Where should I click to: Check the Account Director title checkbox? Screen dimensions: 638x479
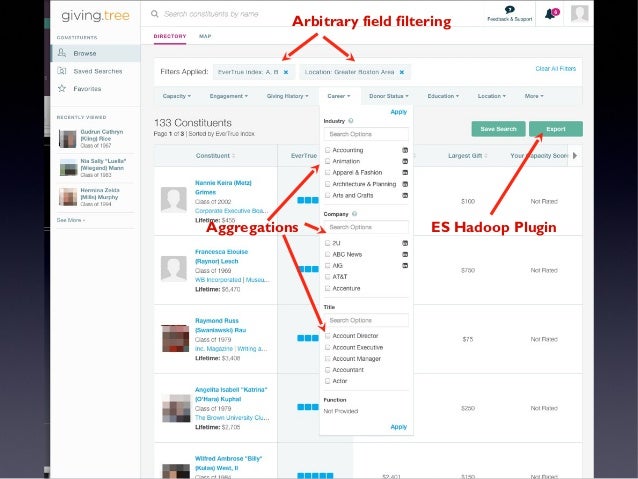tap(327, 336)
